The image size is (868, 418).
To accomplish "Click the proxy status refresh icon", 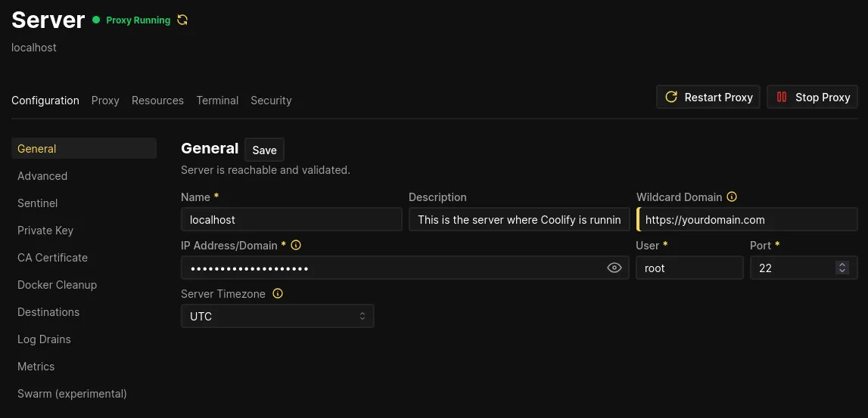I will 182,20.
